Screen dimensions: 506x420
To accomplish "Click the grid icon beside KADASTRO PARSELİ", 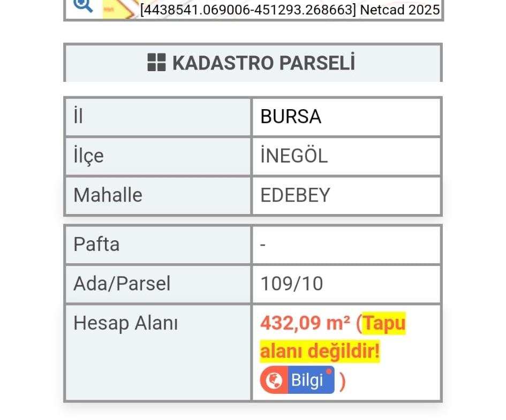I will pyautogui.click(x=156, y=62).
